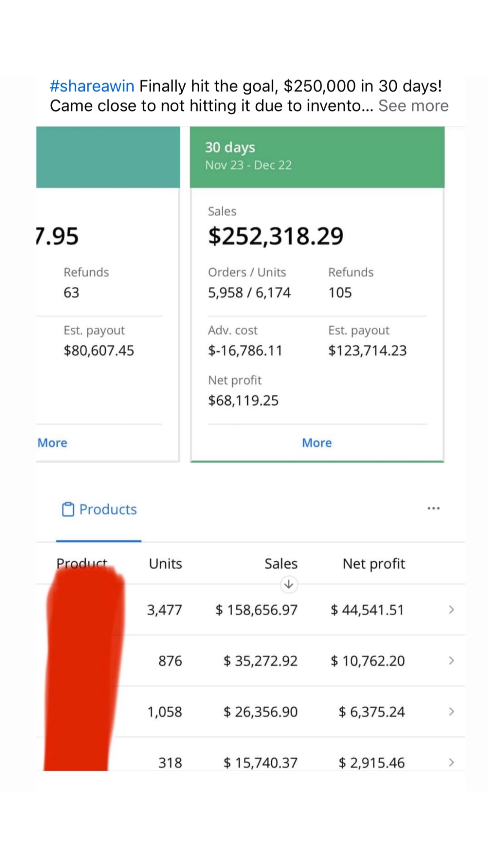Select the green 30 days period header
The height and width of the screenshot is (868, 488).
[317, 156]
